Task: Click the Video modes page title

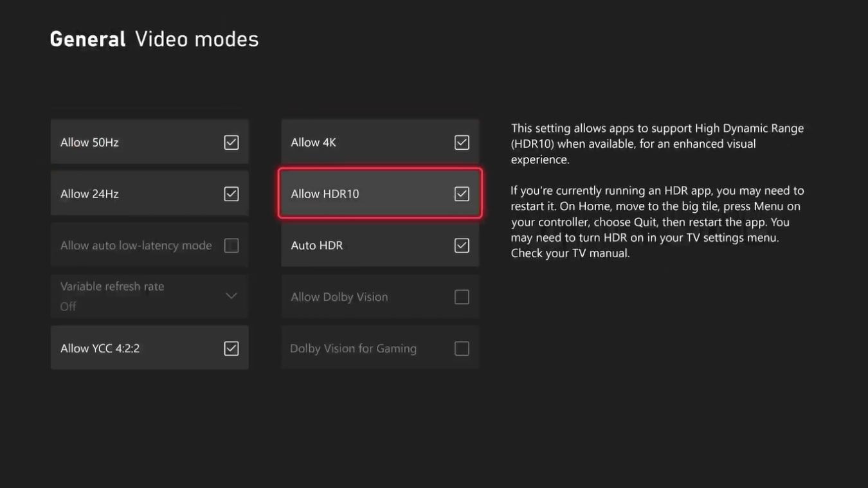Action: click(197, 39)
